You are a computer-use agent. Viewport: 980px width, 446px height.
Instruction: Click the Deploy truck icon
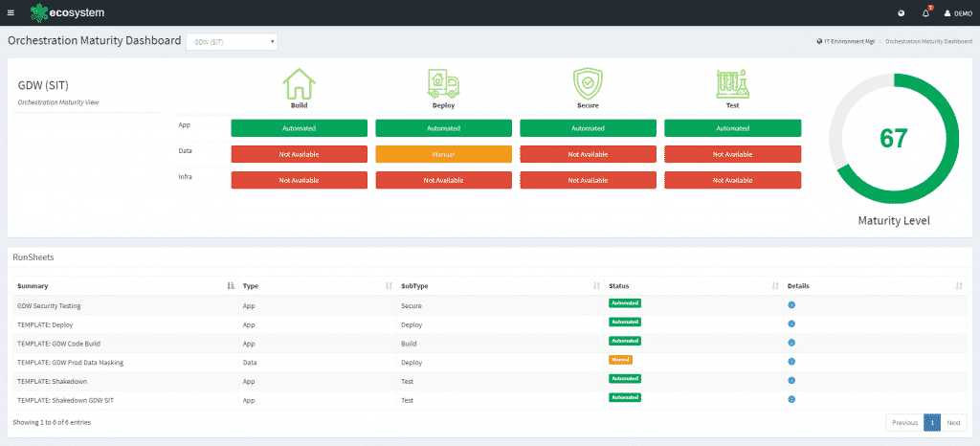point(443,84)
